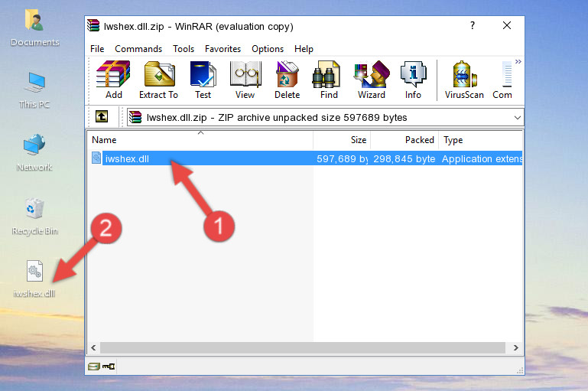Screen dimensions: 588x391
Task: Sort by the Type column header
Action: click(481, 140)
